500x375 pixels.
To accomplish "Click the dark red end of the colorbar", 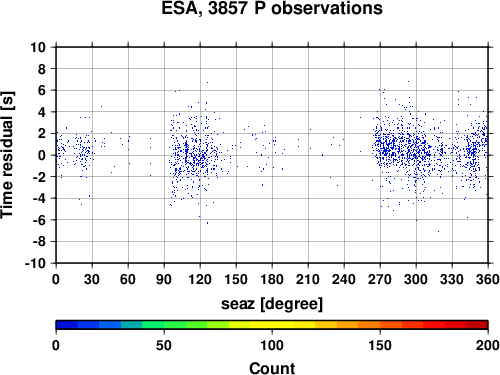I will point(477,325).
